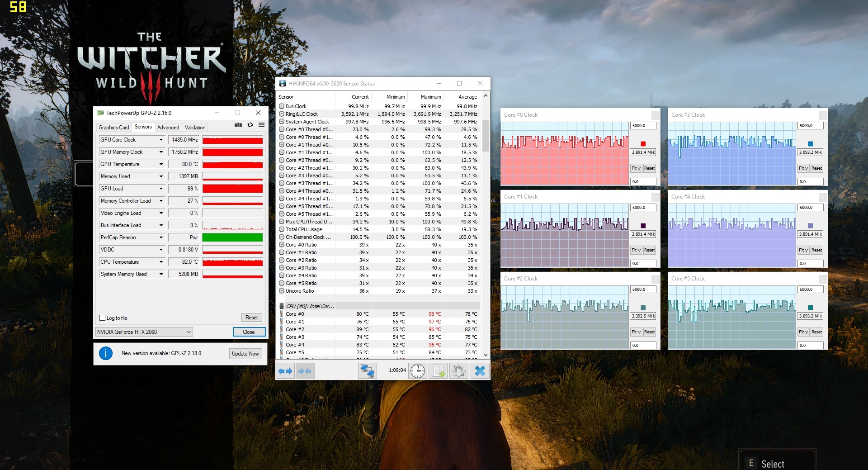Click the icon beside On-Demand Clock row

pyautogui.click(x=282, y=237)
